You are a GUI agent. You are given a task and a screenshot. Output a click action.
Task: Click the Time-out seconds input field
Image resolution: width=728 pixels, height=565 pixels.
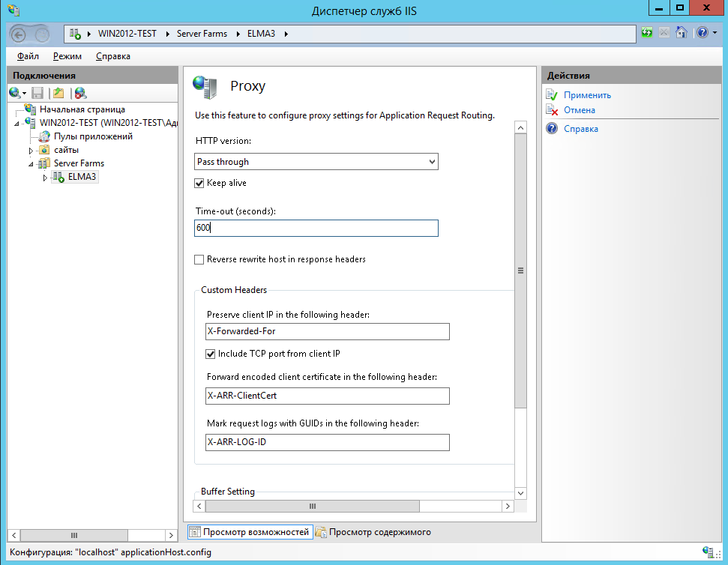tap(316, 228)
